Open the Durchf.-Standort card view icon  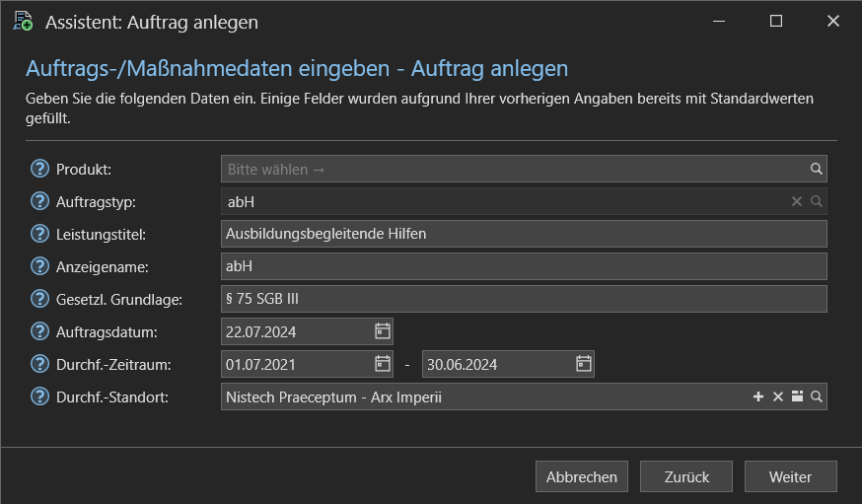coord(797,396)
